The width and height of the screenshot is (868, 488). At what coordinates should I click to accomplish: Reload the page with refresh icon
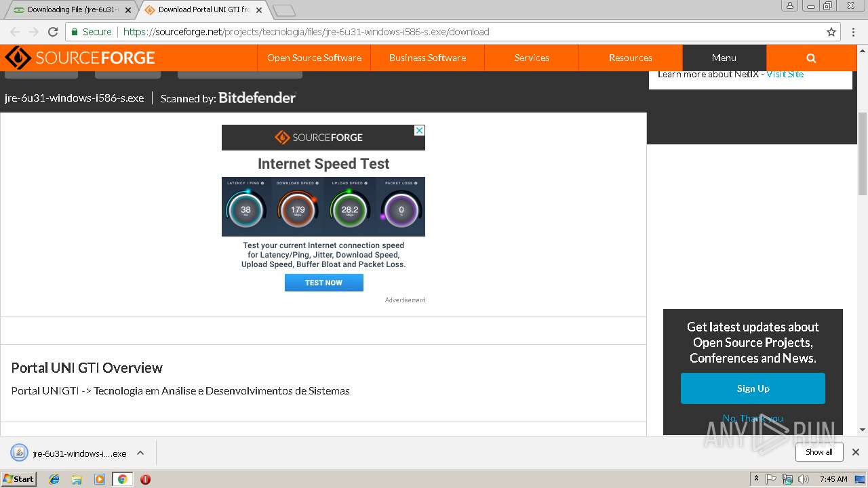click(x=53, y=32)
